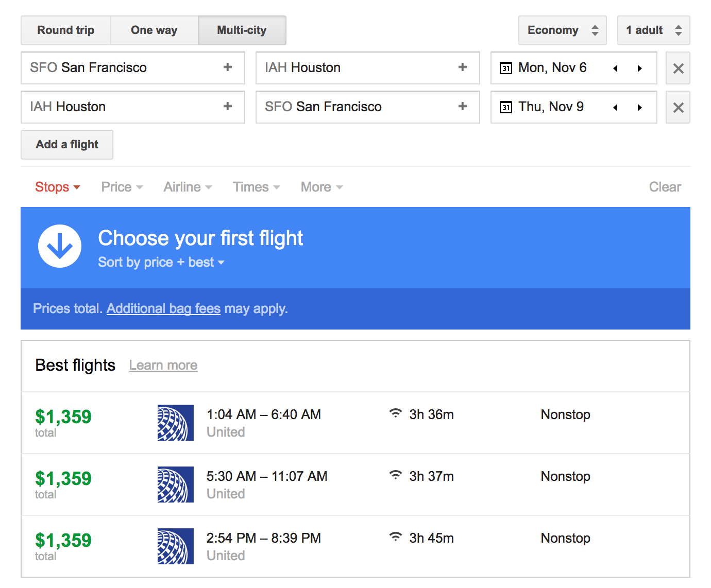Open the Stops filter dropdown
The height and width of the screenshot is (588, 711).
(x=57, y=187)
